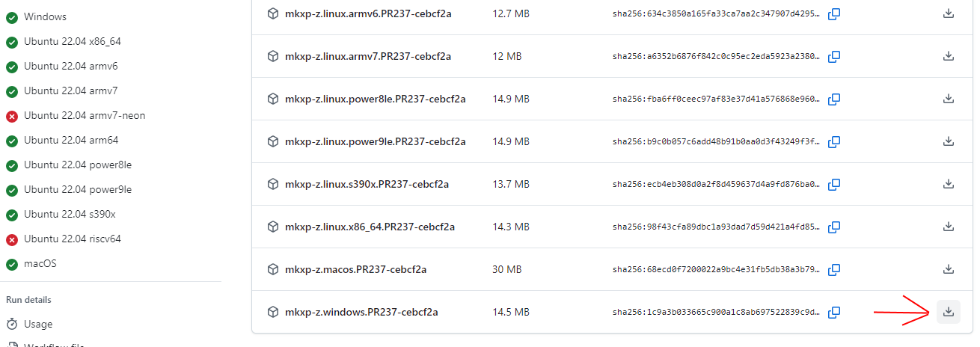Click the mkxp-z.linux.power8le artifact name
This screenshot has height=347, width=980.
(375, 99)
